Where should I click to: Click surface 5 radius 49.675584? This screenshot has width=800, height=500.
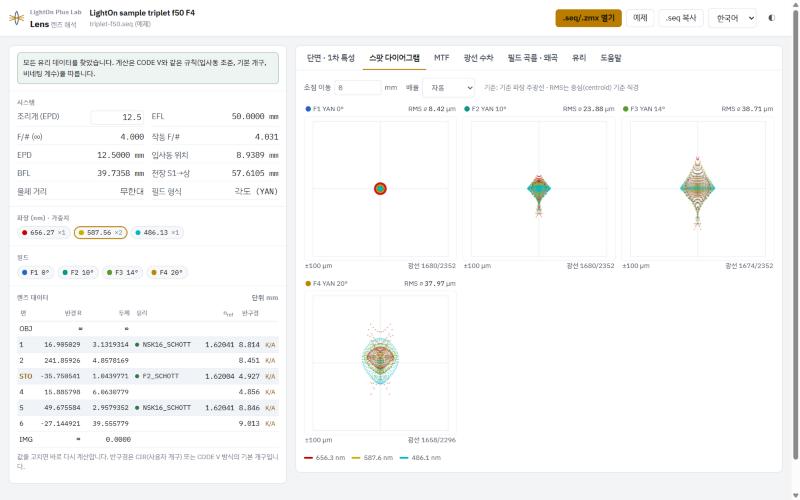62,408
